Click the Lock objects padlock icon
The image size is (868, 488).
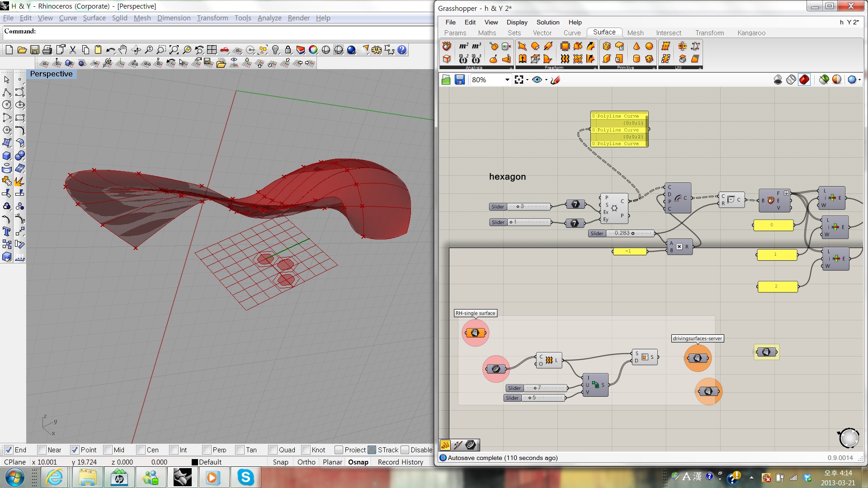click(288, 50)
